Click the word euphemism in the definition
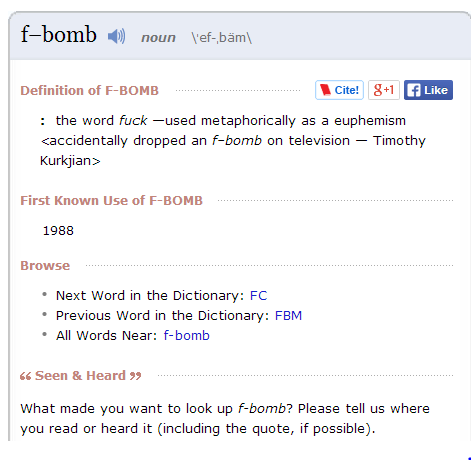The height and width of the screenshot is (460, 471). pos(370,121)
